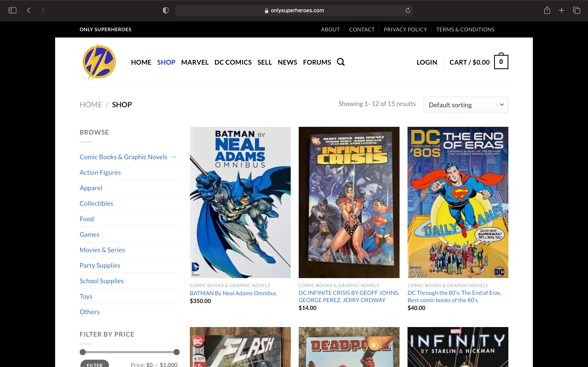
Task: Click the LOGIN link
Action: click(x=427, y=62)
